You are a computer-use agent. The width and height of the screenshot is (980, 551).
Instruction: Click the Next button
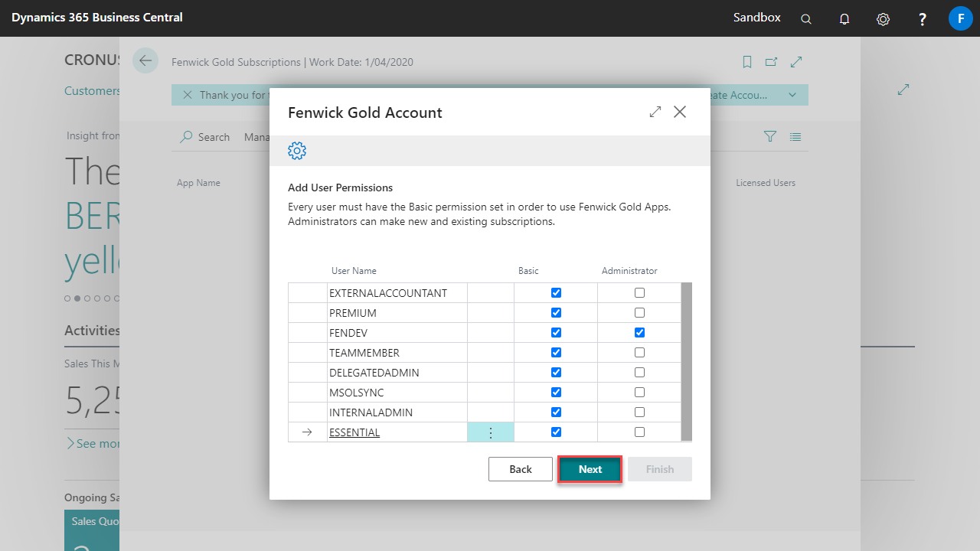coord(590,469)
